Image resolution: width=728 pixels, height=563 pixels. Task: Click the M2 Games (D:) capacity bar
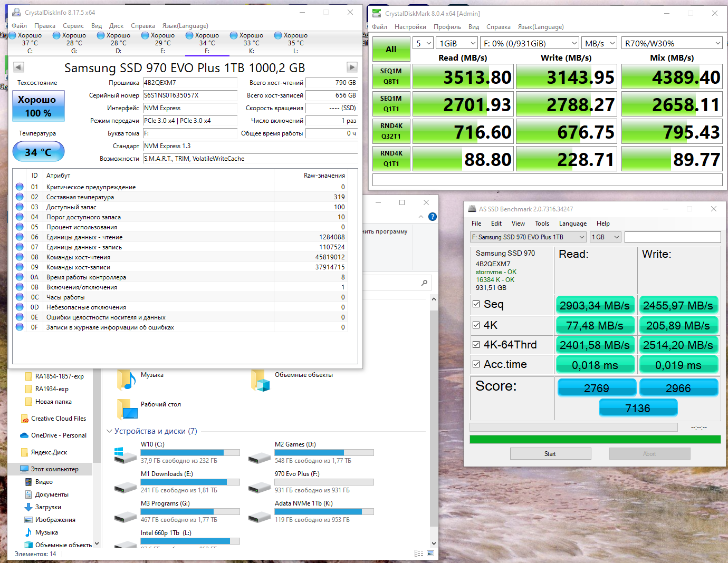tap(324, 452)
